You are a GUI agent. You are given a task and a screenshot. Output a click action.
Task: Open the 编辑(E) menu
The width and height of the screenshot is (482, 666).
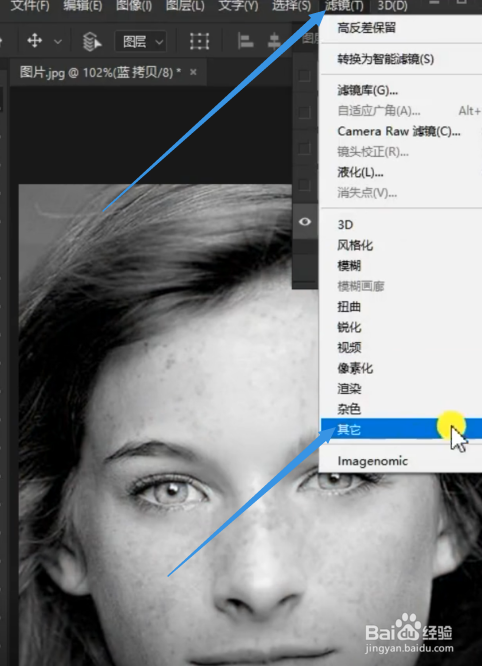click(x=82, y=6)
